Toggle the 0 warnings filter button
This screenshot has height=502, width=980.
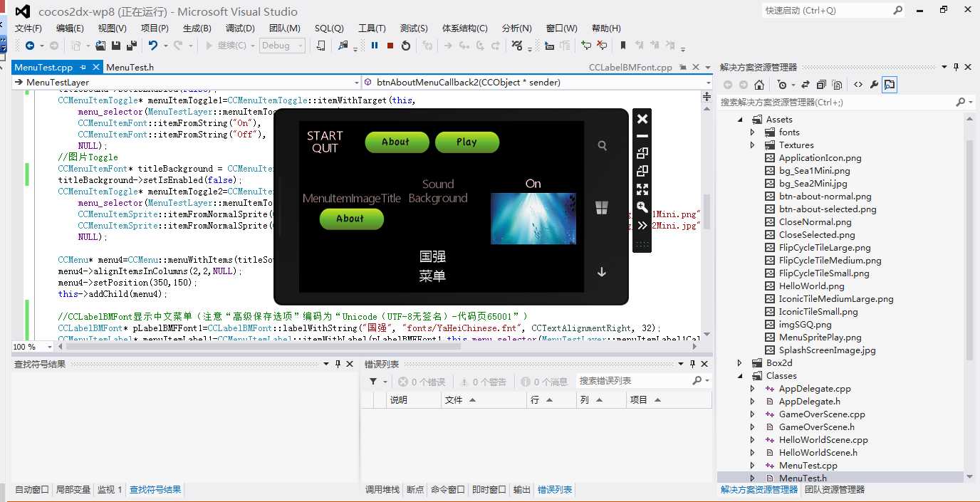(x=483, y=382)
